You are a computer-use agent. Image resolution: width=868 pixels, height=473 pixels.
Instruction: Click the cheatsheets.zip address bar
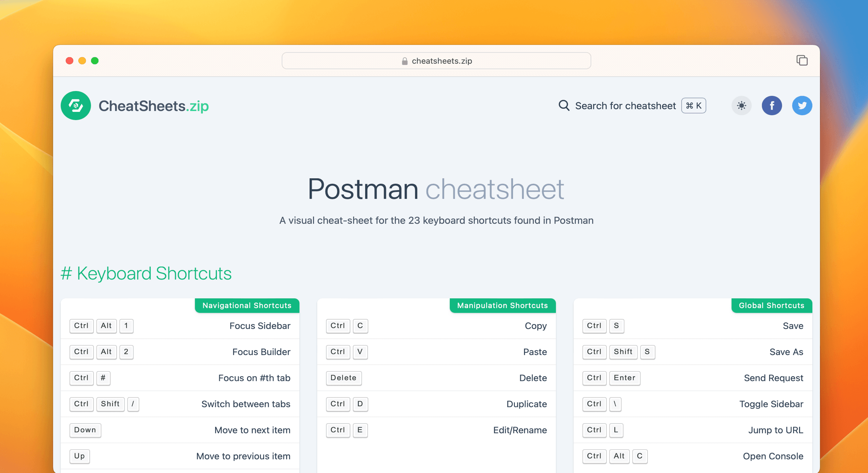pyautogui.click(x=436, y=61)
